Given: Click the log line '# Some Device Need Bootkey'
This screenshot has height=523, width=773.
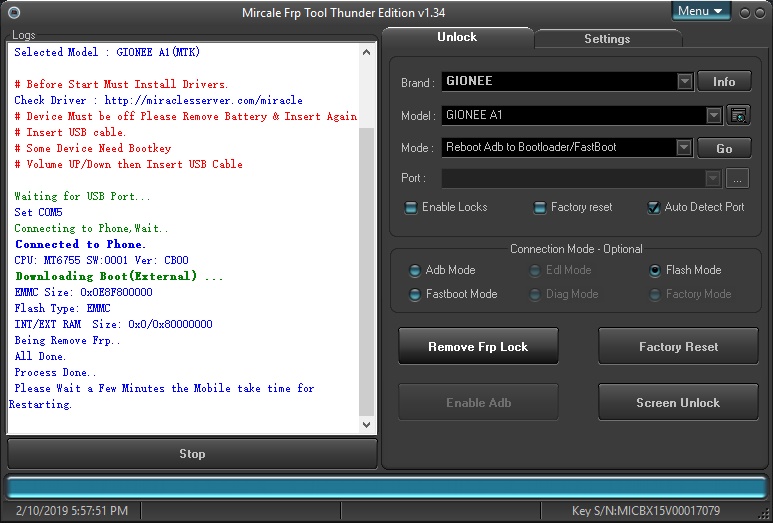Looking at the screenshot, I should pos(93,148).
